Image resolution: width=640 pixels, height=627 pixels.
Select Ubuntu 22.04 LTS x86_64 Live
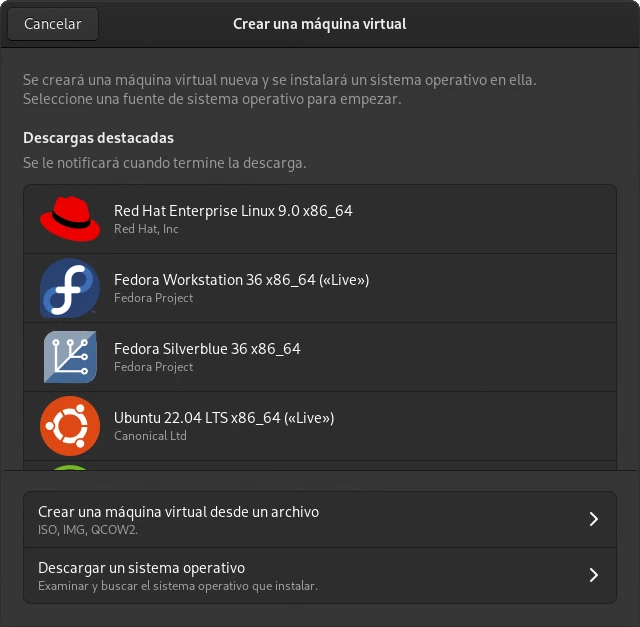(224, 418)
